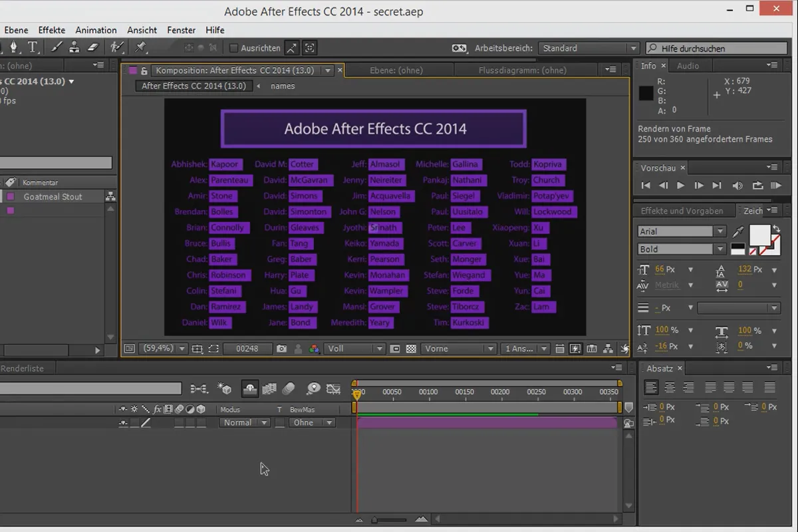Switch to Effekte und Vorgaben tab

tap(682, 211)
